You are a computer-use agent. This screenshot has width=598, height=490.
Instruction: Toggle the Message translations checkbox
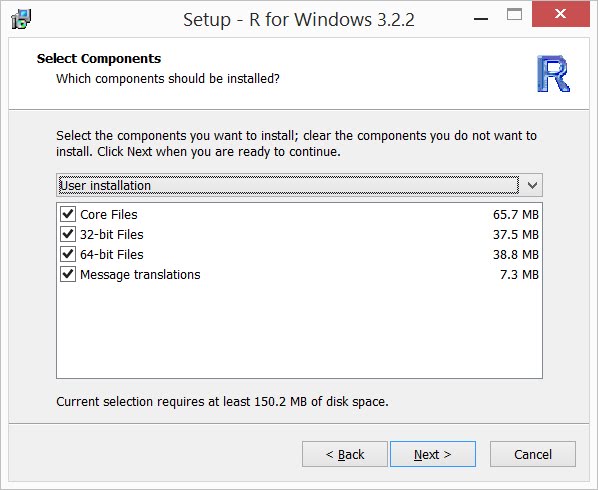click(68, 274)
